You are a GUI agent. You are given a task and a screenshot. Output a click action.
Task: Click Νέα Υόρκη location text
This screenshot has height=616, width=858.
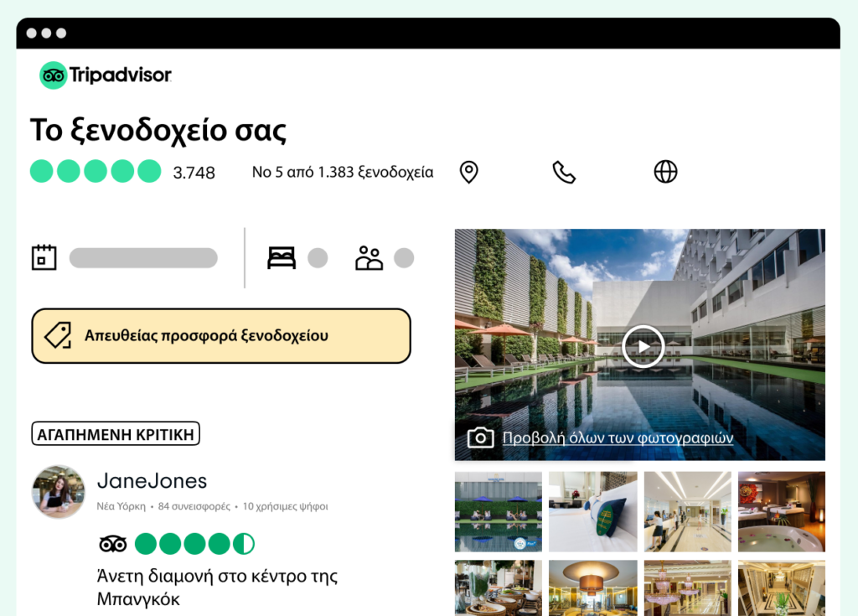[x=121, y=506]
